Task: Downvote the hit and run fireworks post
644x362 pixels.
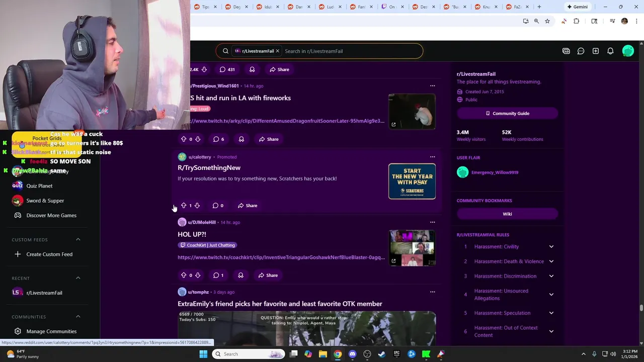Action: 197,139
